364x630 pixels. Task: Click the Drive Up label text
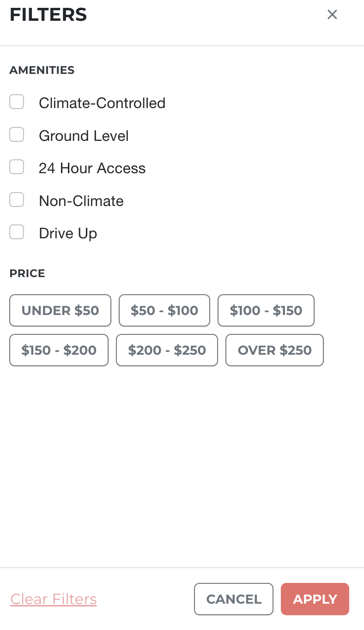pos(68,233)
